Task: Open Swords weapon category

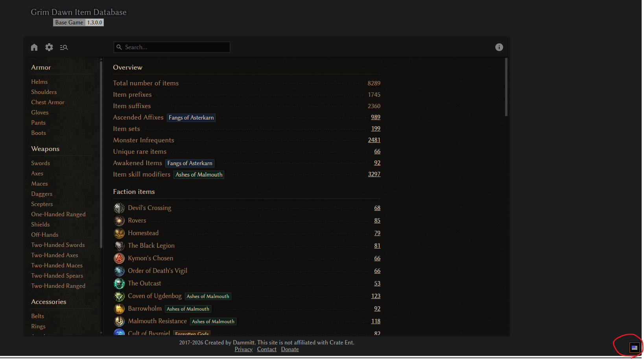Action: click(x=41, y=163)
